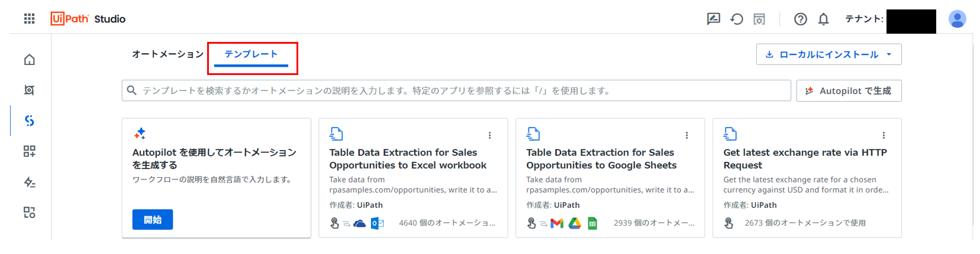Focus the template search input field
The height and width of the screenshot is (254, 980).
(456, 91)
